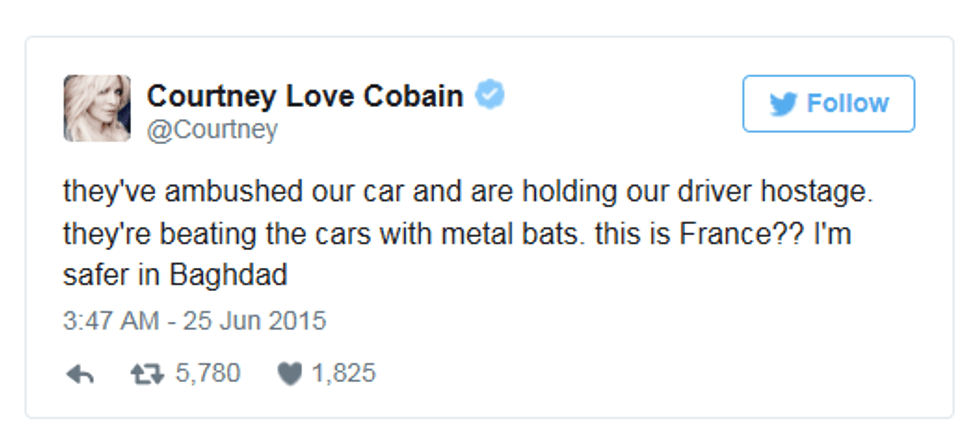Open the Courtney Love Cobain profile name
Viewport: 980px width, 433px height.
tap(305, 96)
